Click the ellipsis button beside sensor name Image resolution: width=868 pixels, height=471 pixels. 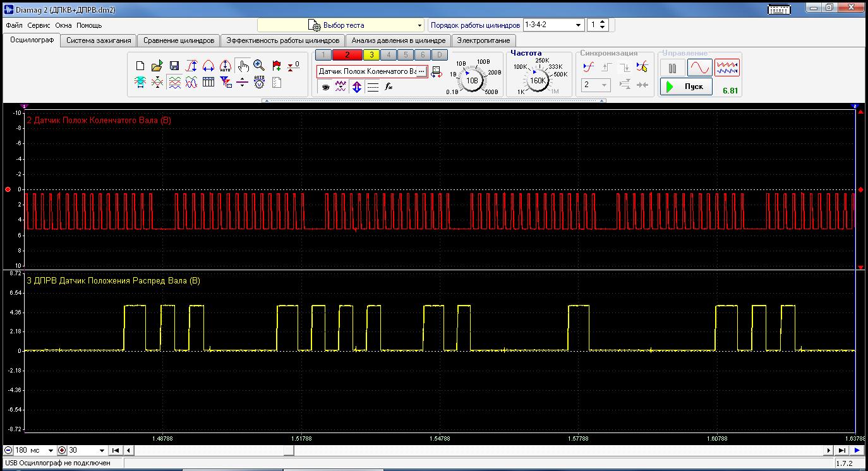pos(422,72)
